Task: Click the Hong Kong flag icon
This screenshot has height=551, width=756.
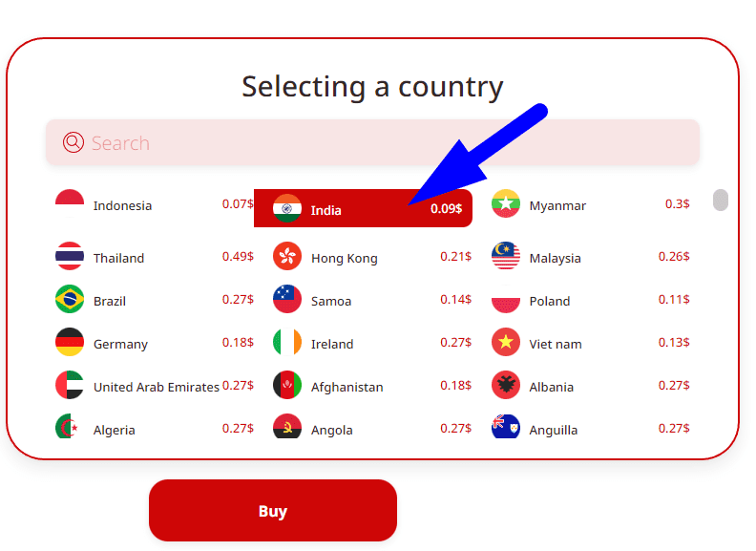Action: (x=287, y=257)
